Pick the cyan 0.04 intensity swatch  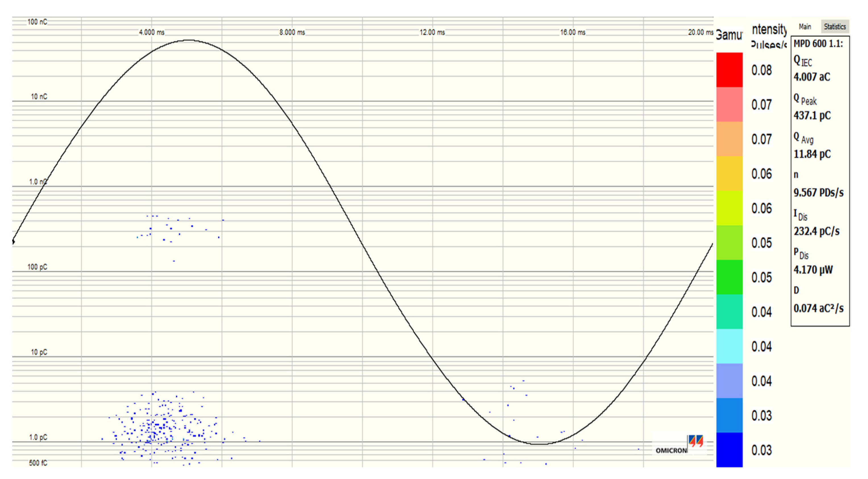pyautogui.click(x=729, y=346)
